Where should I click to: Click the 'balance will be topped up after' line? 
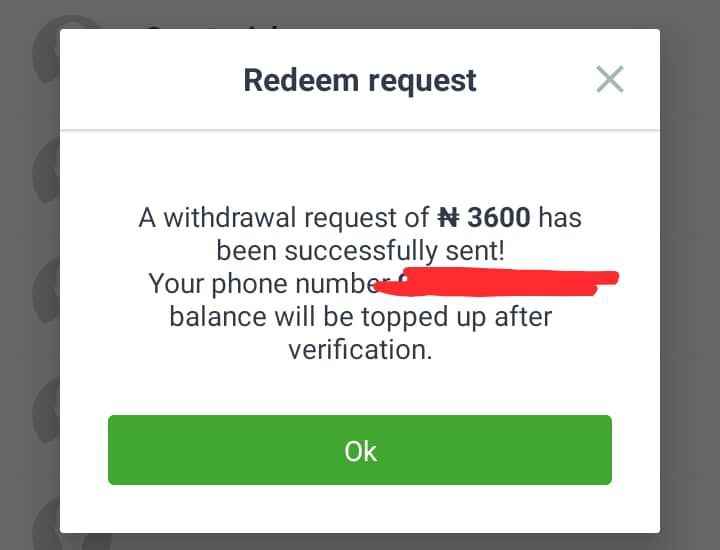point(360,317)
